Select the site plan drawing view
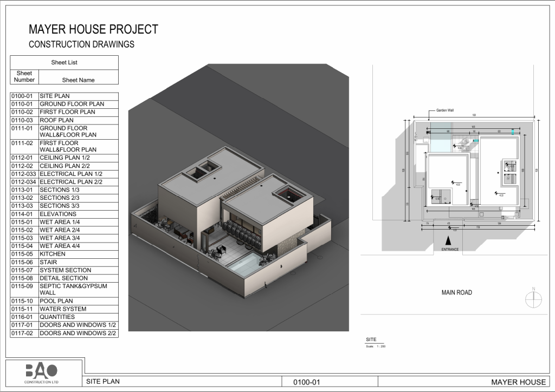 (x=454, y=189)
